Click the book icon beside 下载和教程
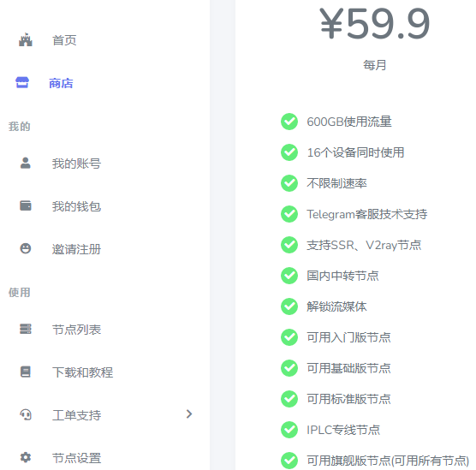The height and width of the screenshot is (470, 476). [x=26, y=372]
